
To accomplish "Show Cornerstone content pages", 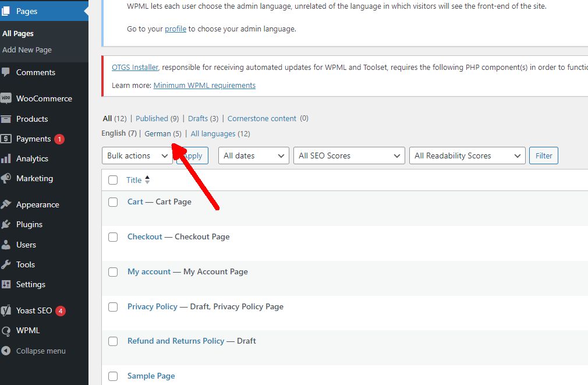I will [x=262, y=119].
